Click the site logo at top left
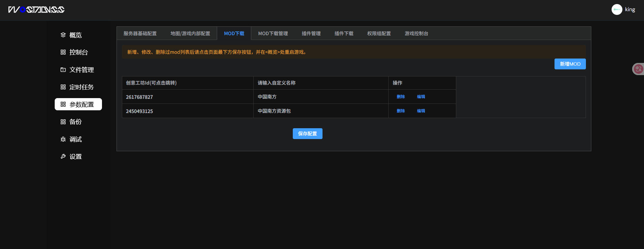The image size is (644, 249). [36, 9]
